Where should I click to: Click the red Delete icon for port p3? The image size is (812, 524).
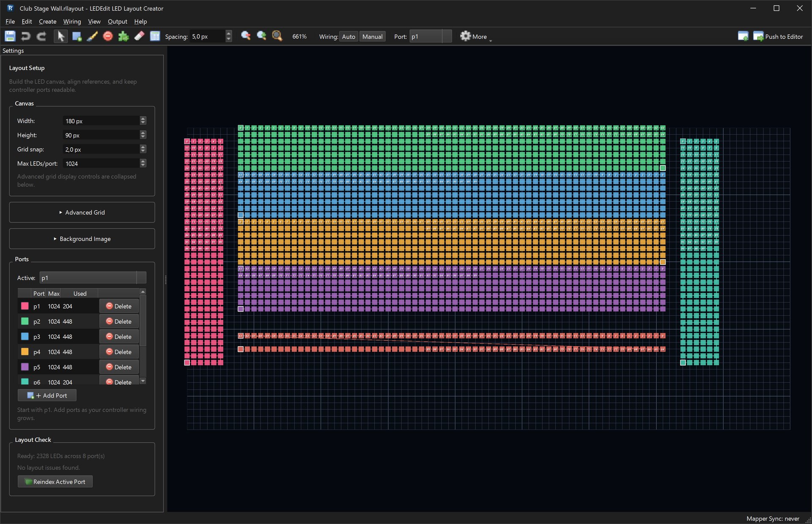coord(109,336)
